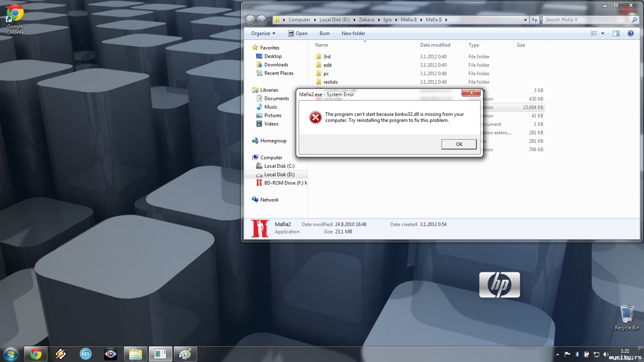Go back in the Explorer window
This screenshot has height=362, width=644.
tap(250, 20)
